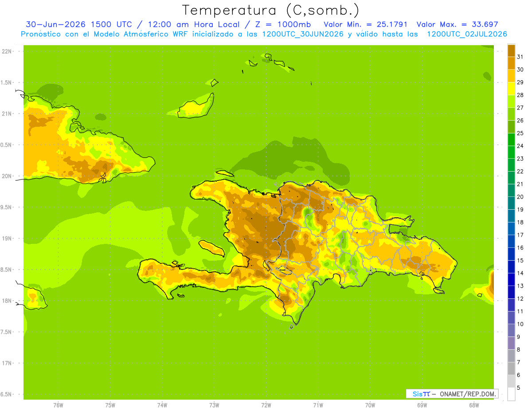This screenshot has width=532, height=411.
Task: Click the colorbar label '10'
Action: tap(520, 324)
